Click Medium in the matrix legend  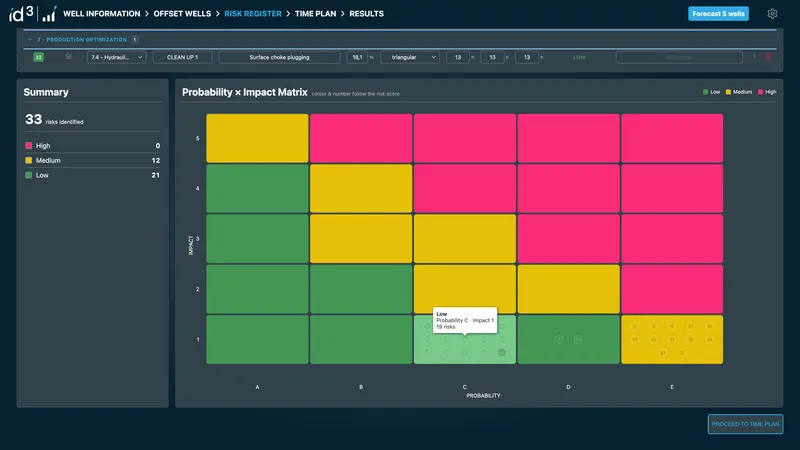(x=739, y=92)
